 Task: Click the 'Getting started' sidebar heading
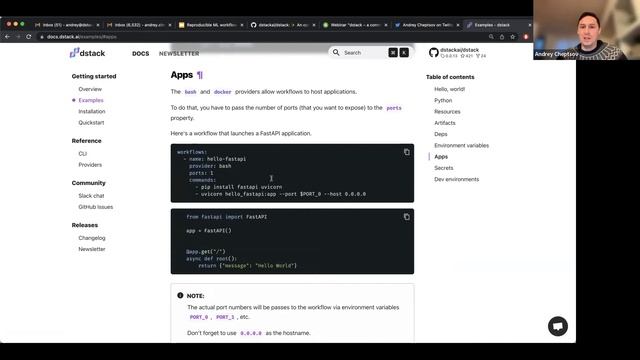coord(94,76)
